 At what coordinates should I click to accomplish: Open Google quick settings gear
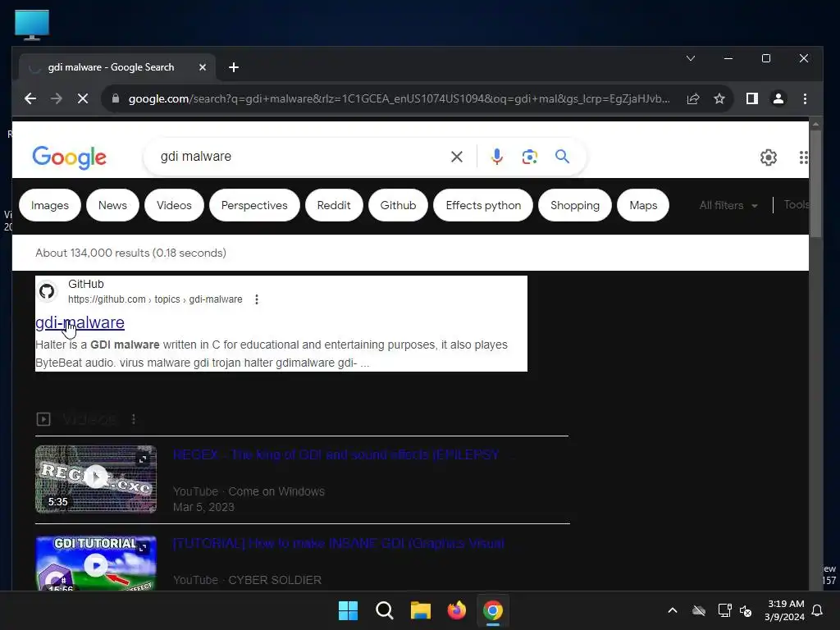click(768, 157)
